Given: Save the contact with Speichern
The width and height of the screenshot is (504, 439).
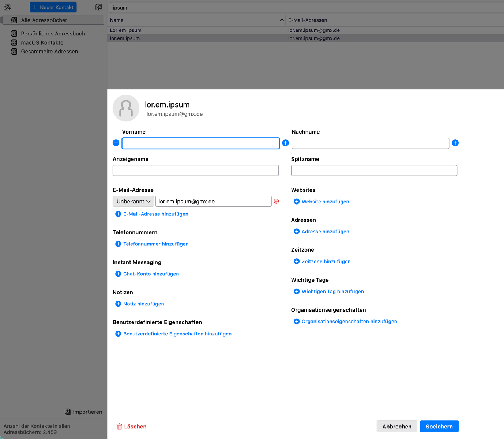Looking at the screenshot, I should coord(439,427).
